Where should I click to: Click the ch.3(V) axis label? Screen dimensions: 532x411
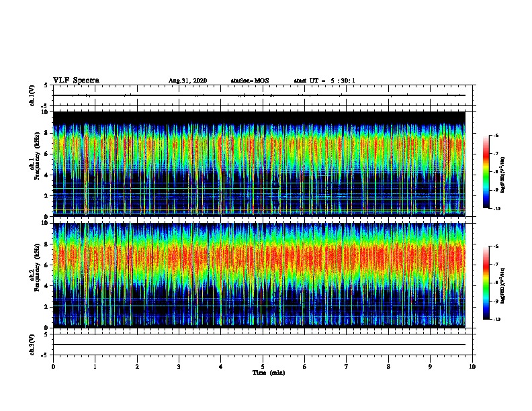[32, 345]
